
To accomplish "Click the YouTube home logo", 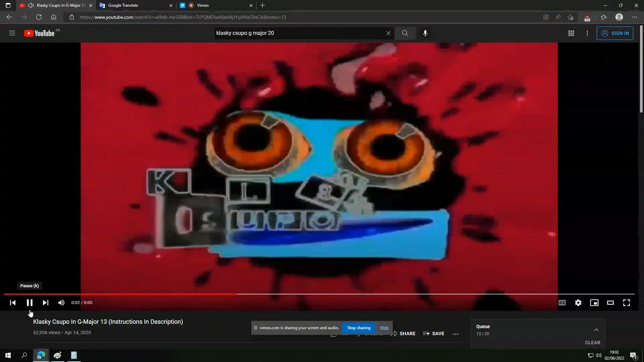I will tap(39, 33).
